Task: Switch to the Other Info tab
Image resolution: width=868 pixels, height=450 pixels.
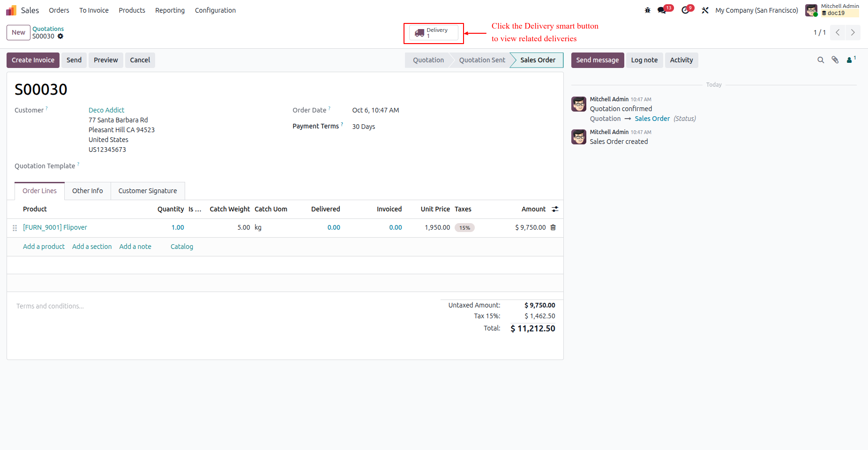Action: pos(88,191)
